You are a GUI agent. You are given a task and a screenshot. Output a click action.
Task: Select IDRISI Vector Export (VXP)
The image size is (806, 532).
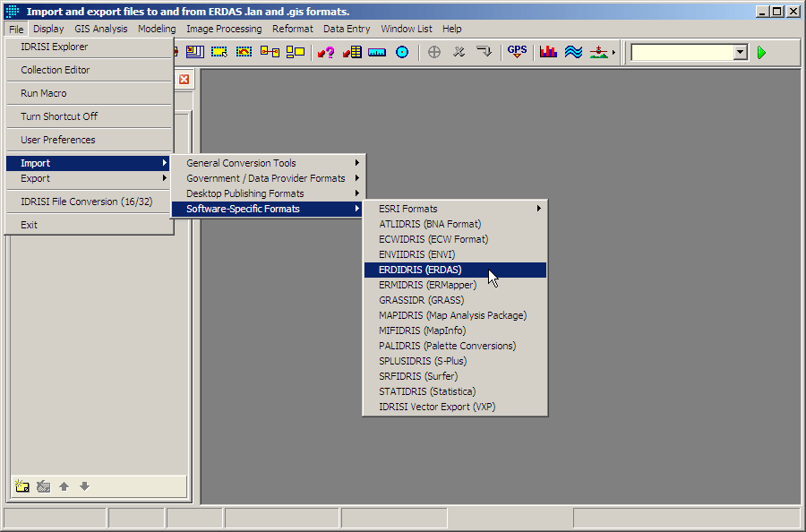tap(456, 407)
